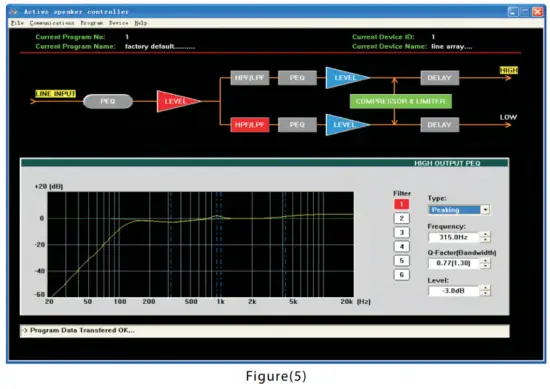The height and width of the screenshot is (389, 550).
Task: Minimize the Active speaker controller window
Action: tap(513, 12)
